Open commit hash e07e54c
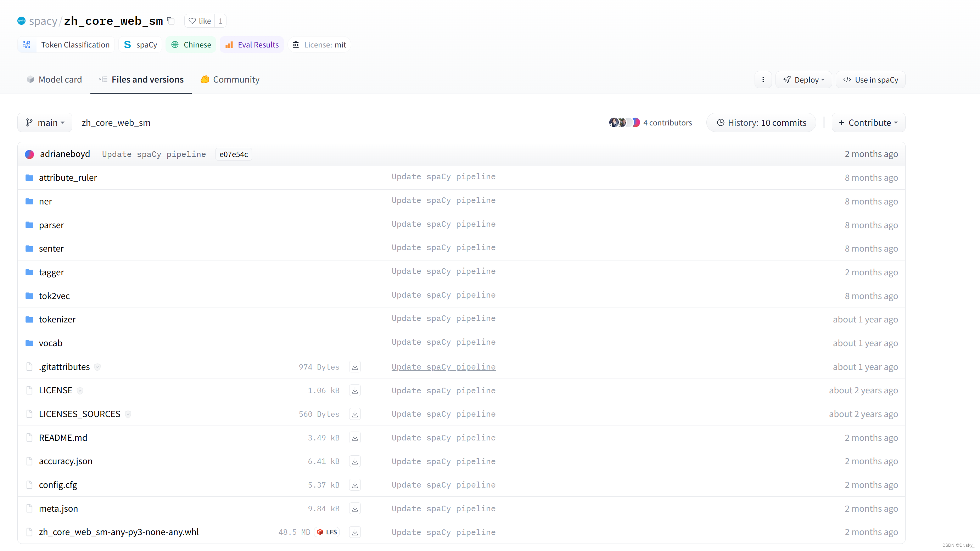 click(234, 154)
